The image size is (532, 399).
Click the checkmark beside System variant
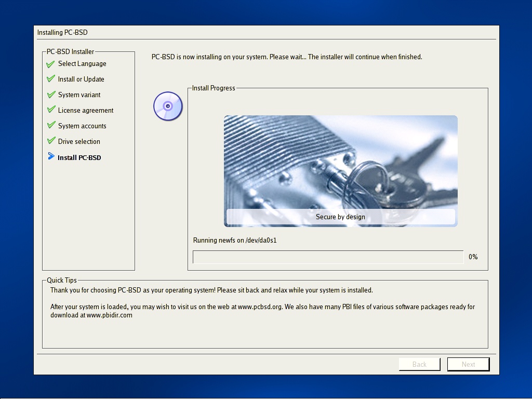coord(51,95)
